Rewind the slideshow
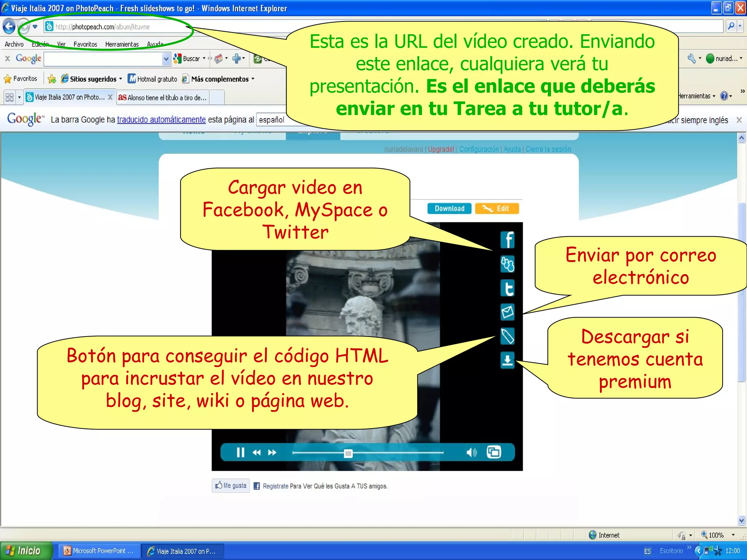The width and height of the screenshot is (747, 560). click(257, 452)
